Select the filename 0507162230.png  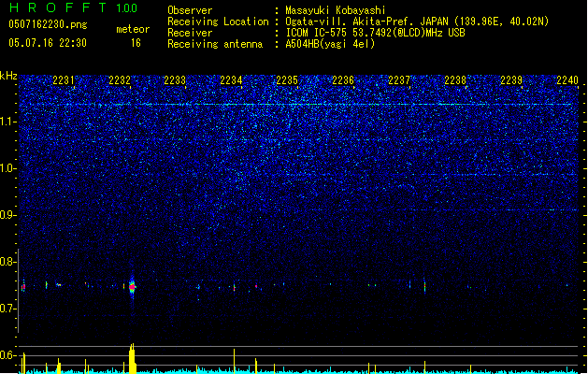(x=48, y=24)
